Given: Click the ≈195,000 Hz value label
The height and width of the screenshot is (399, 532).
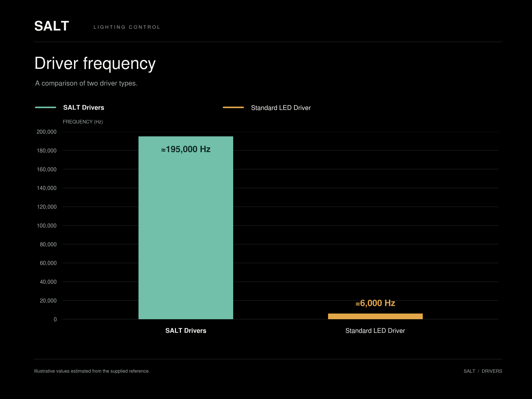Looking at the screenshot, I should [x=186, y=149].
